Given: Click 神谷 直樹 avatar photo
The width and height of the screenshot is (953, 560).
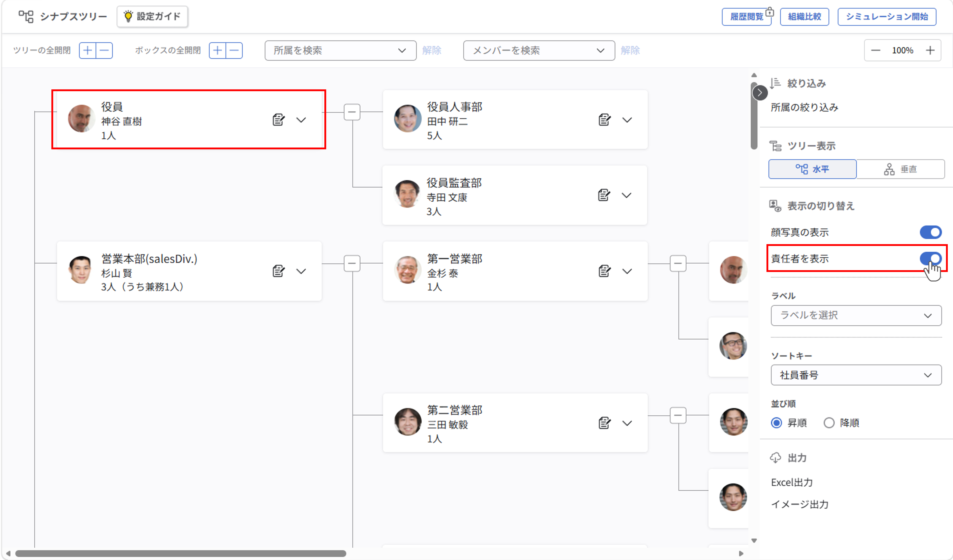Looking at the screenshot, I should pyautogui.click(x=81, y=119).
